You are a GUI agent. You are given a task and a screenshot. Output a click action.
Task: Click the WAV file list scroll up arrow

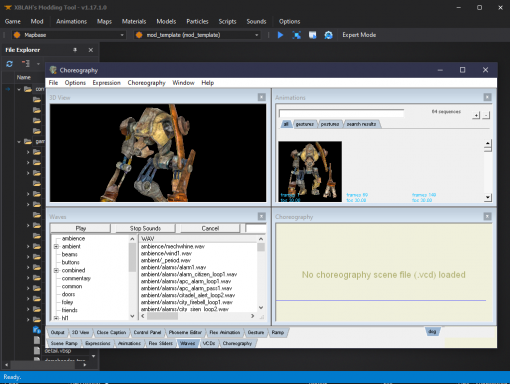click(x=261, y=239)
